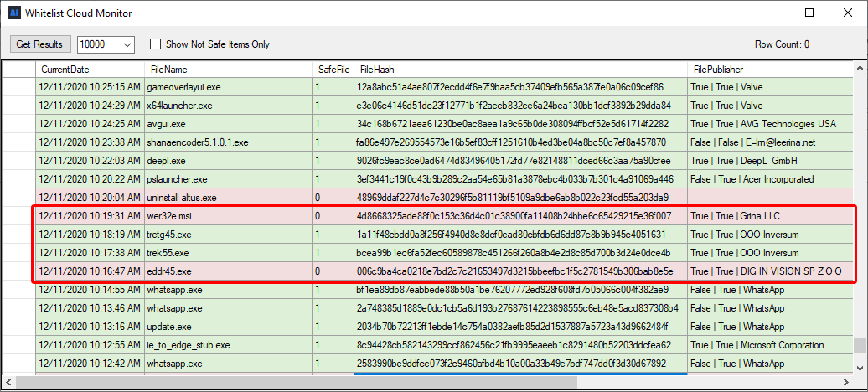
Task: Sort by FileName column header
Action: coord(169,70)
